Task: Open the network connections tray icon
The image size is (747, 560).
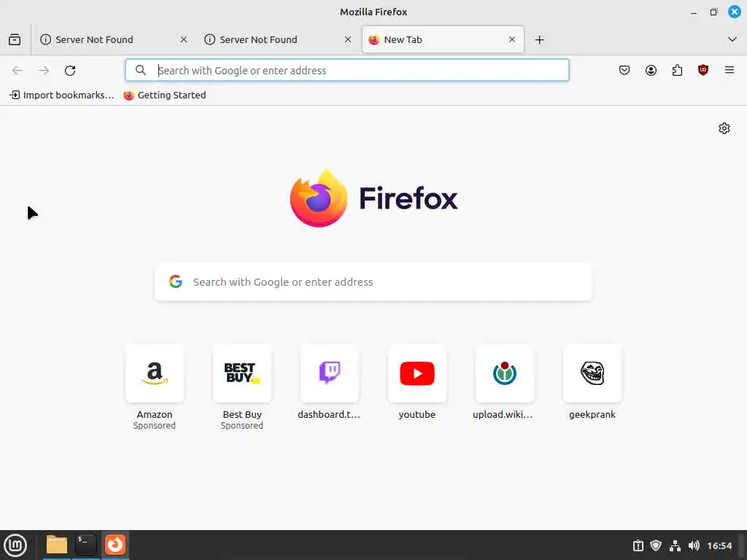Action: pyautogui.click(x=675, y=545)
